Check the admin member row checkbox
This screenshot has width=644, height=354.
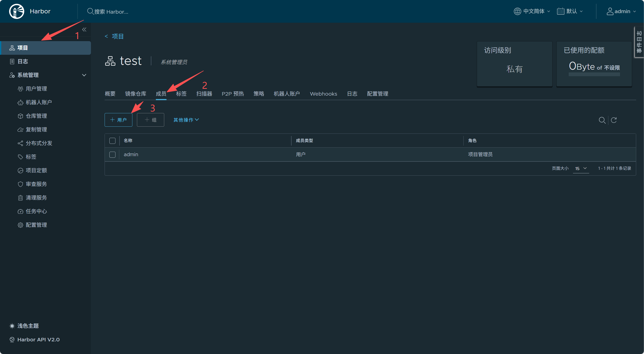[112, 155]
